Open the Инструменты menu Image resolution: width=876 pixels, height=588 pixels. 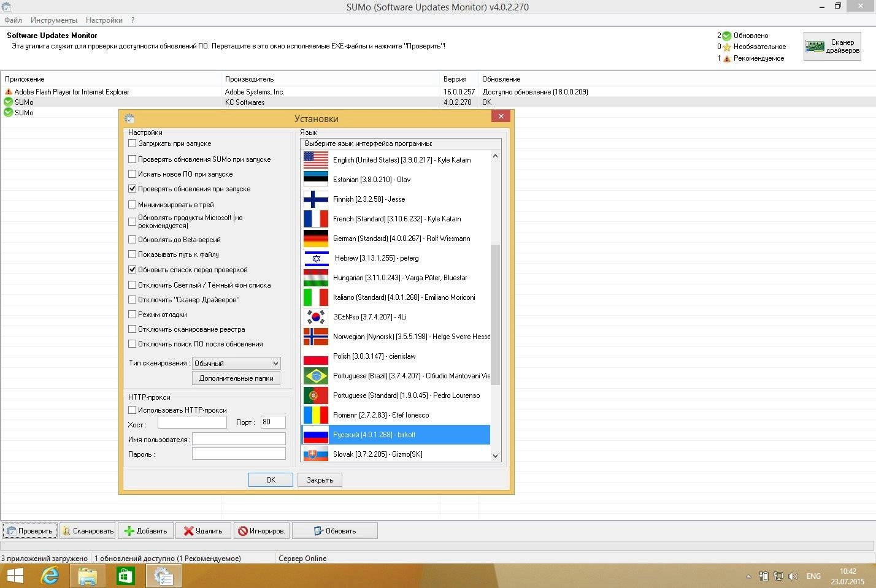[x=54, y=20]
